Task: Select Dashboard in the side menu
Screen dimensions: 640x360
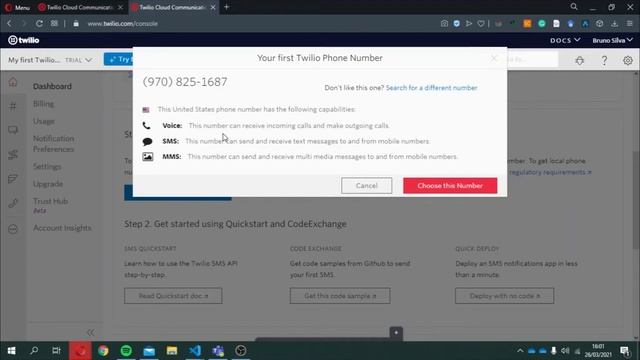Action: (52, 87)
